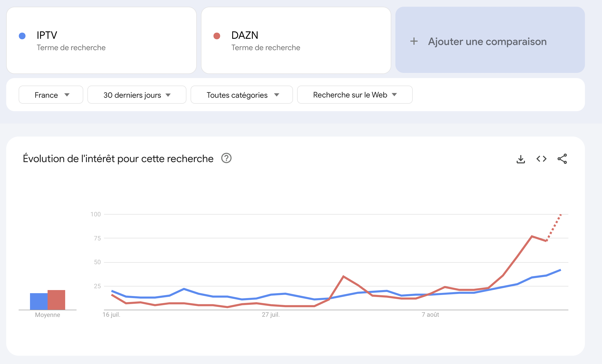Edit the DAZN search term card
The width and height of the screenshot is (602, 364).
click(x=296, y=40)
